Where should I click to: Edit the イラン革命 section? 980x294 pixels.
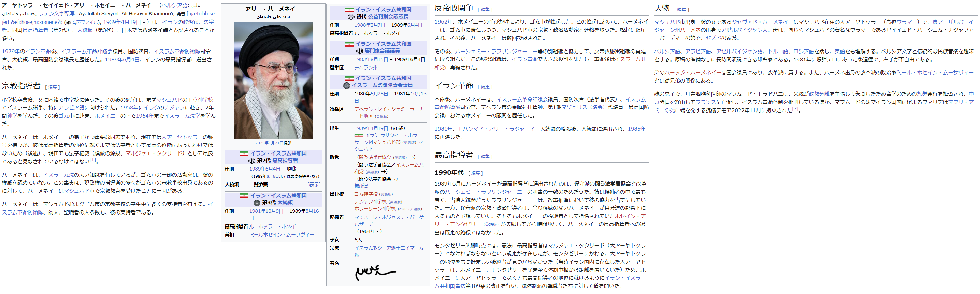point(485,87)
